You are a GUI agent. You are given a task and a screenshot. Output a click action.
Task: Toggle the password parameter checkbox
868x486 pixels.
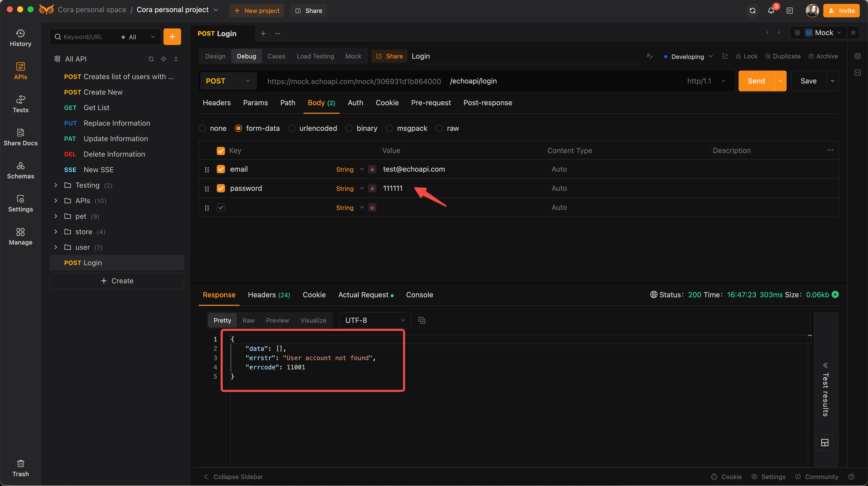[221, 188]
